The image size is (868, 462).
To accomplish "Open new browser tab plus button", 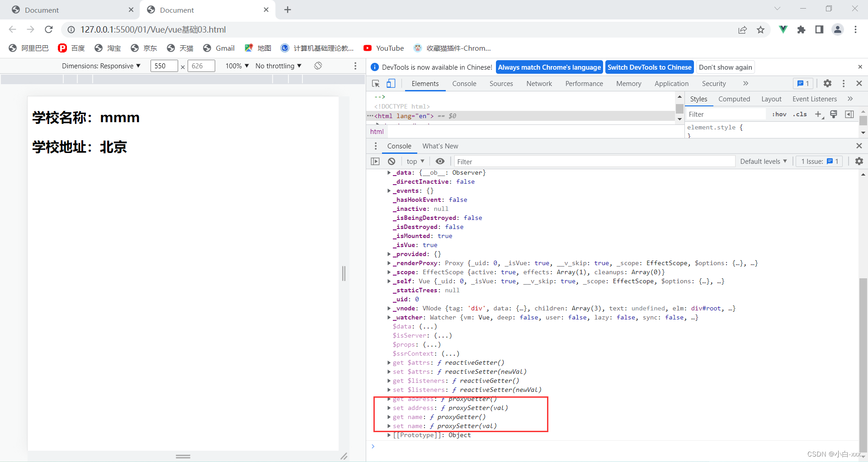I will [x=288, y=10].
